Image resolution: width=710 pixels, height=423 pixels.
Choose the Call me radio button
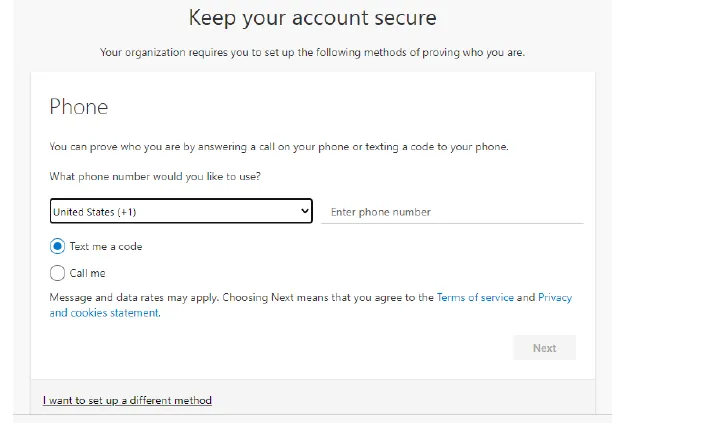pos(57,272)
